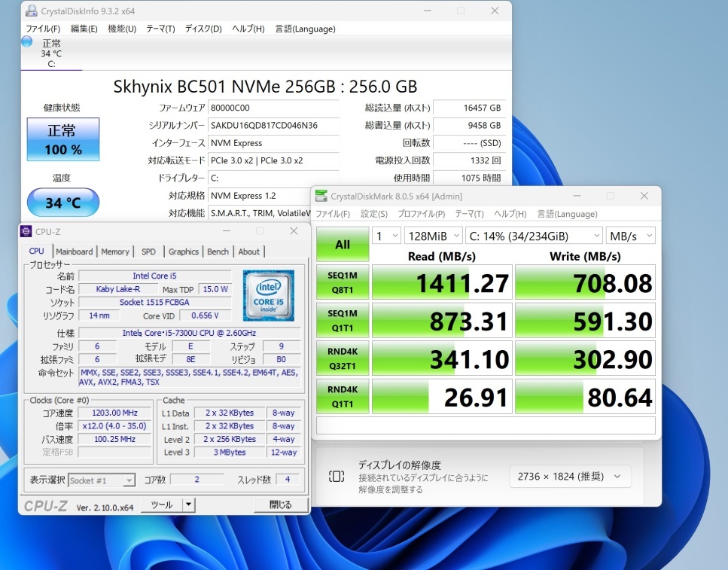Click the Skhynix BC501 NVMe 256GB drive title
Image resolution: width=728 pixels, height=570 pixels.
265,87
